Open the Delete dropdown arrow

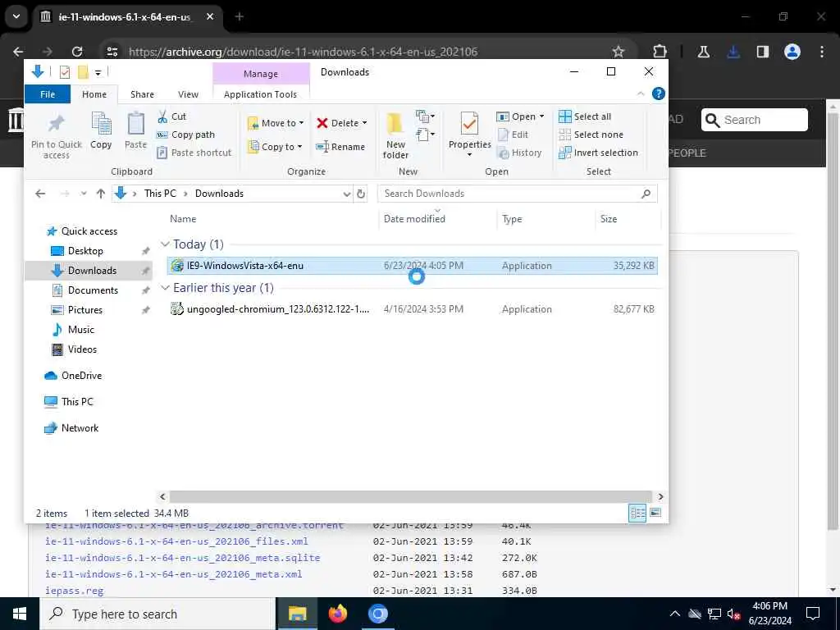click(365, 123)
